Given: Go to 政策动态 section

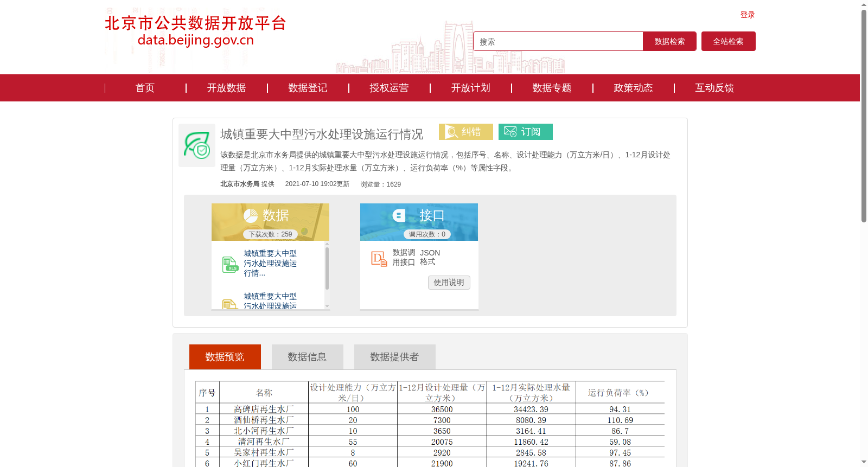Looking at the screenshot, I should pyautogui.click(x=633, y=88).
